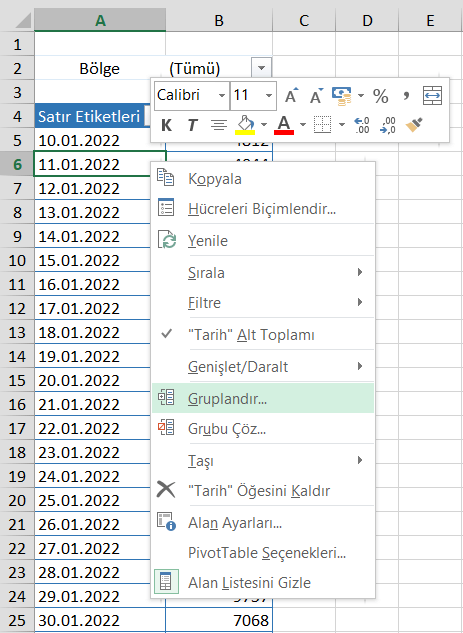Open the font size 11 dropdown
The width and height of the screenshot is (463, 633).
pyautogui.click(x=268, y=96)
